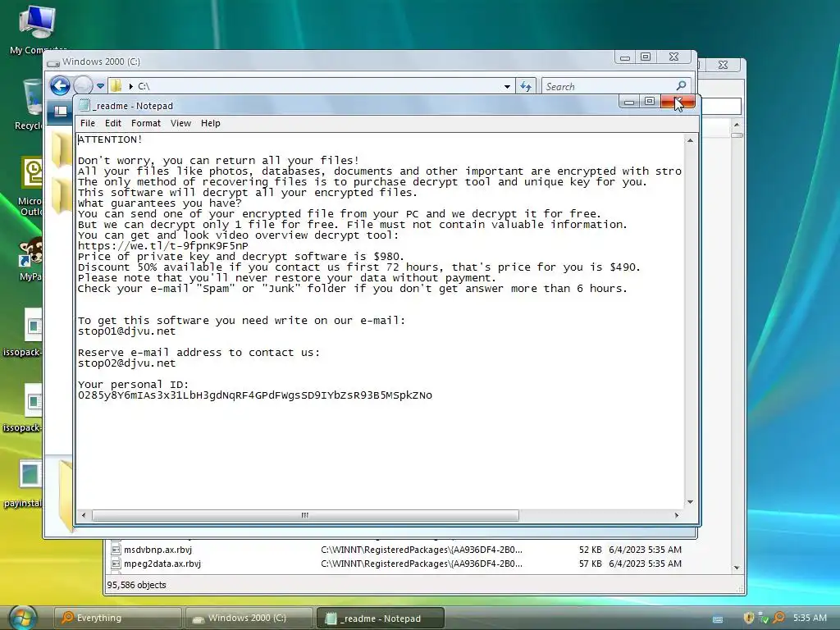840x630 pixels.
Task: Click the stop01@djvu.net email text
Action: click(x=126, y=331)
